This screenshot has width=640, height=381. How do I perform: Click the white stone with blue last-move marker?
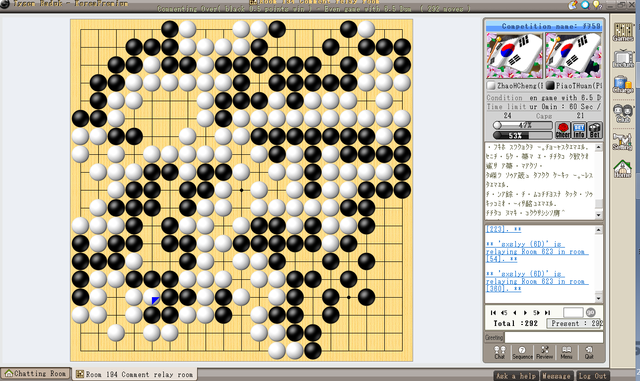pyautogui.click(x=152, y=297)
